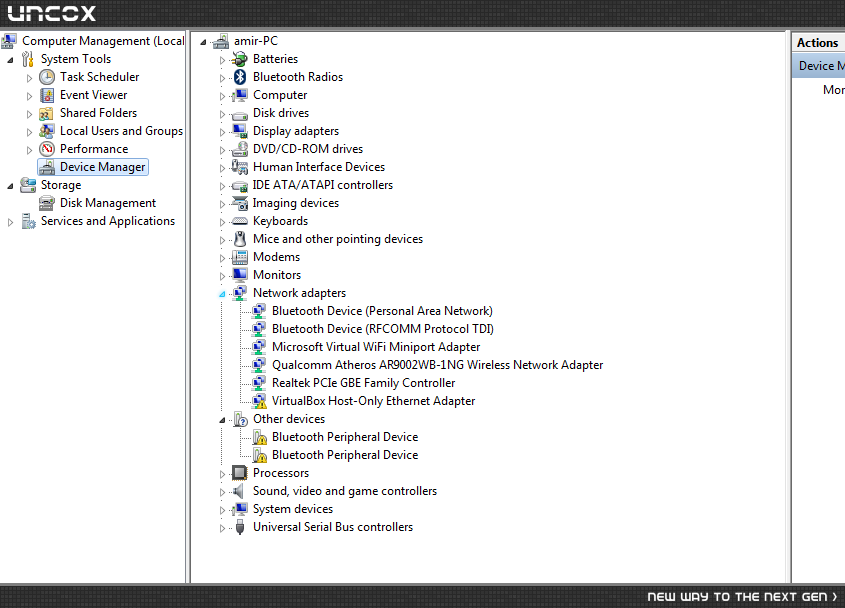Click the Other devices question-mark icon

[x=240, y=419]
